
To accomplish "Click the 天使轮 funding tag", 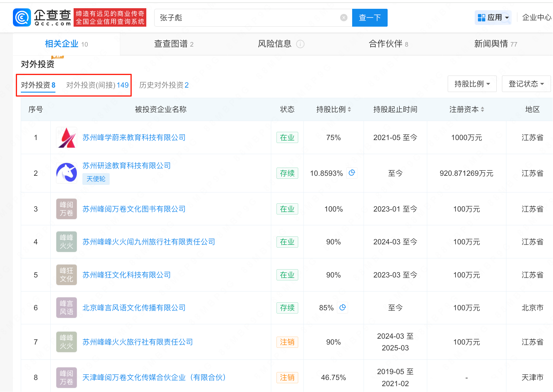I will click(96, 179).
